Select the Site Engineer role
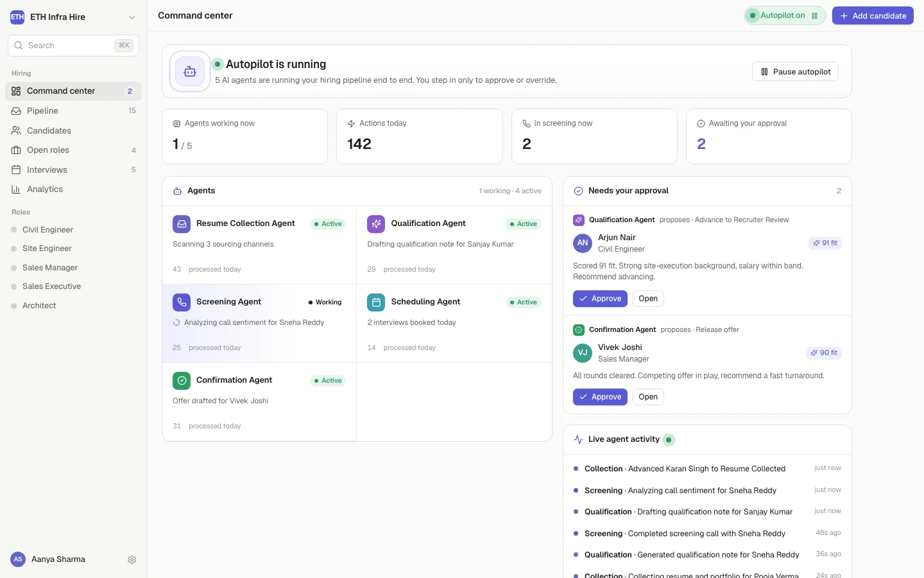Screen dimensions: 924x578 (x=73, y=249)
